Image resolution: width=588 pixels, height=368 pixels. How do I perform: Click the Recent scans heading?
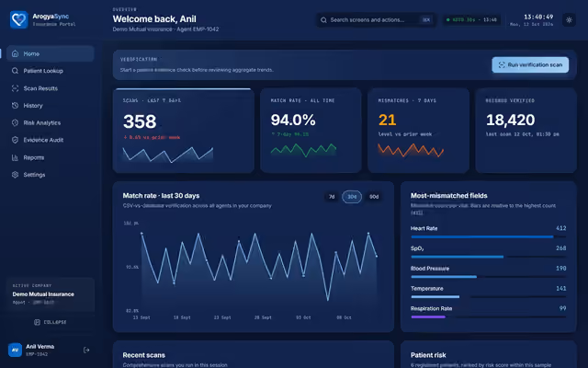tap(143, 355)
